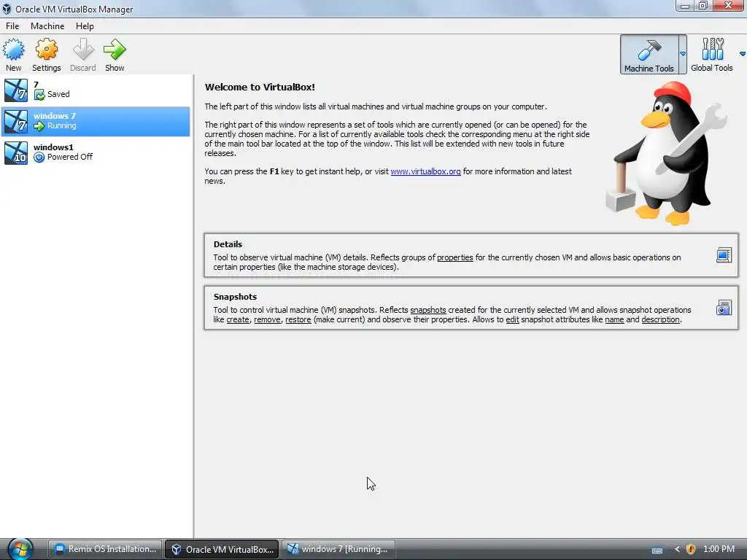Click the penguin mascot image
The height and width of the screenshot is (560, 747).
(x=665, y=153)
